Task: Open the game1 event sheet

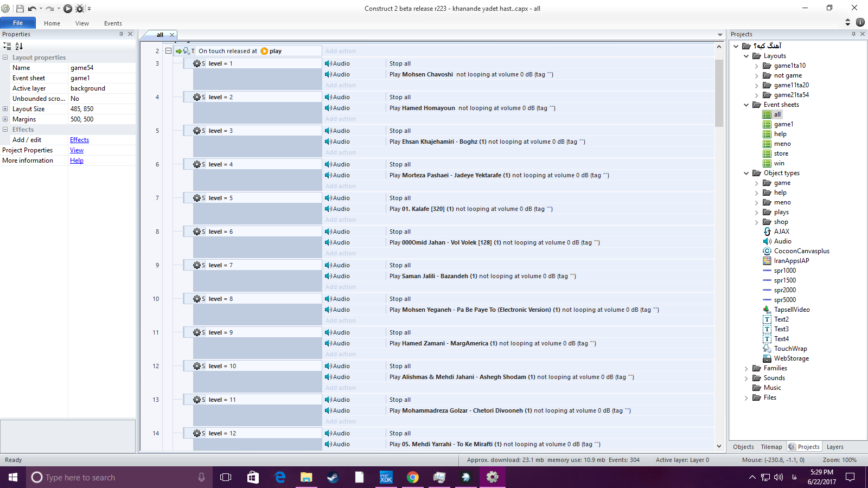Action: pos(783,124)
